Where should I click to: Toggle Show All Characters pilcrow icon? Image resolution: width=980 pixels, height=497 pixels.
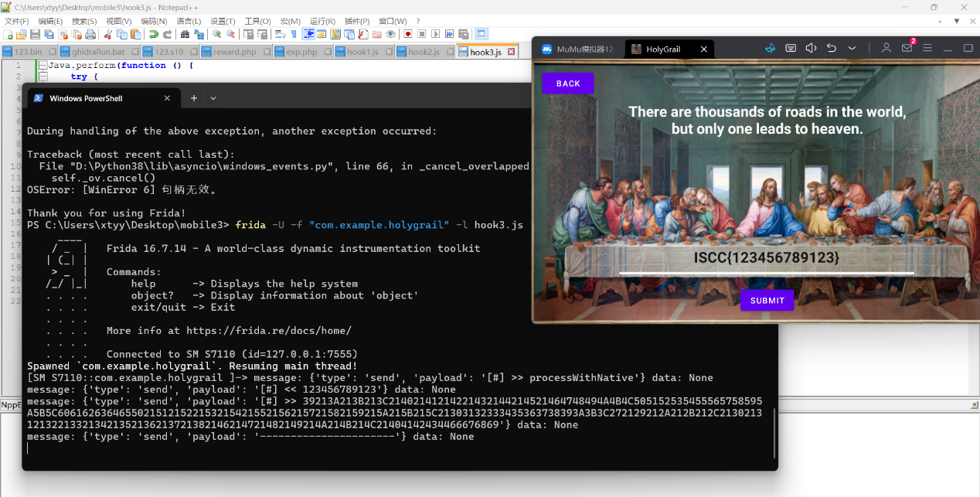click(294, 34)
